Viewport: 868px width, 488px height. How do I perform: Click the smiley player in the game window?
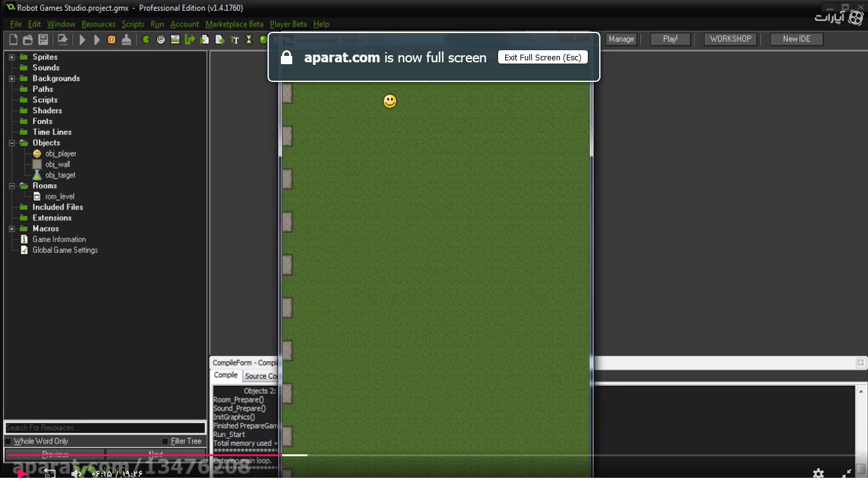[390, 101]
